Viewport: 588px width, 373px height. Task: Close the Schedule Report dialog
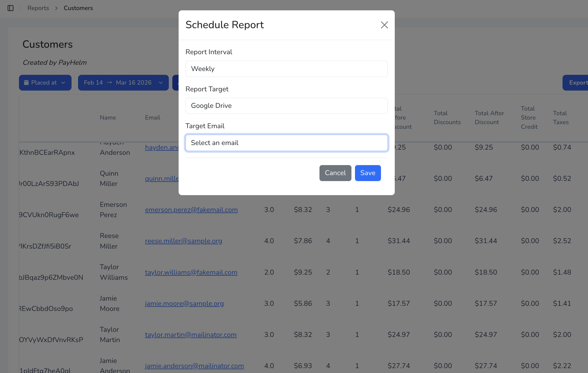384,25
